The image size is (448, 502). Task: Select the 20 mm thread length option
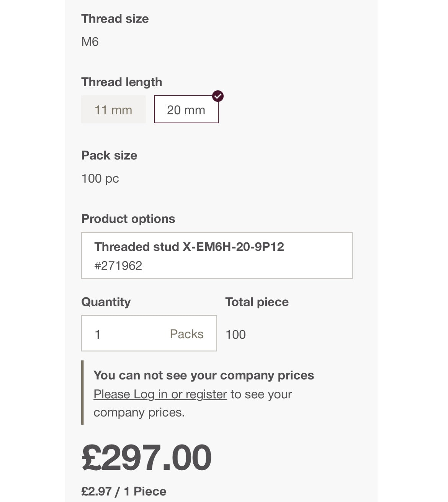click(x=186, y=110)
